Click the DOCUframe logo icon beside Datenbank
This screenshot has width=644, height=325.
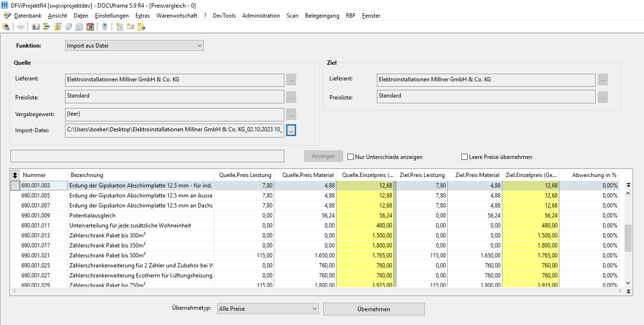[x=7, y=16]
